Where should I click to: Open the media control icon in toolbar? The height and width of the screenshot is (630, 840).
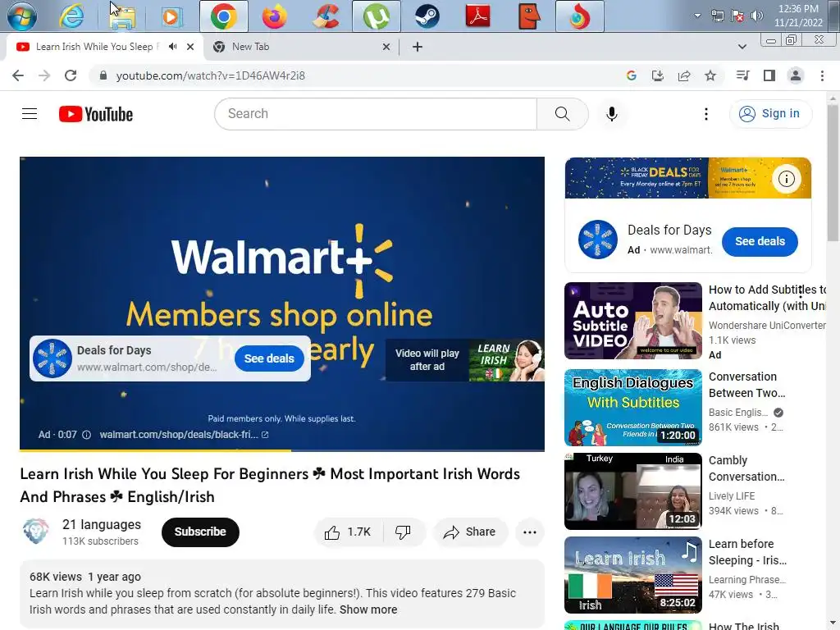pos(742,75)
